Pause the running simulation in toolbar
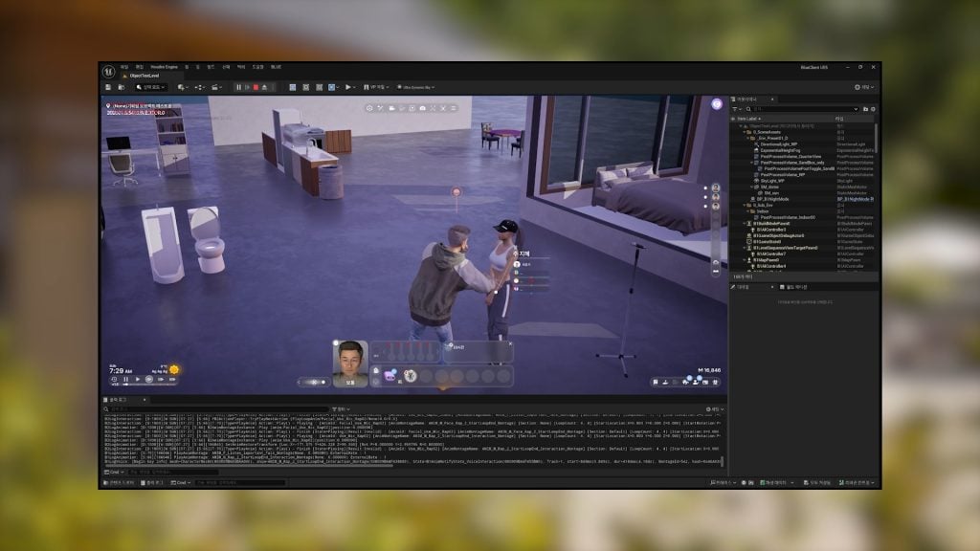 (238, 87)
